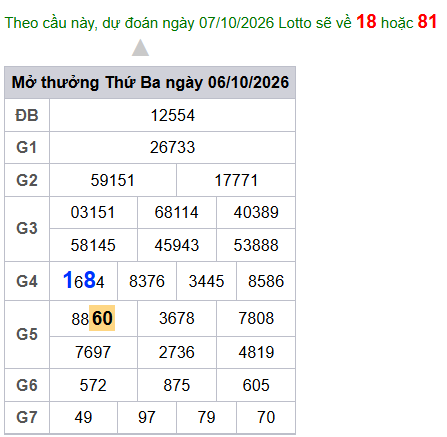Click G5 number 7808

(x=256, y=318)
